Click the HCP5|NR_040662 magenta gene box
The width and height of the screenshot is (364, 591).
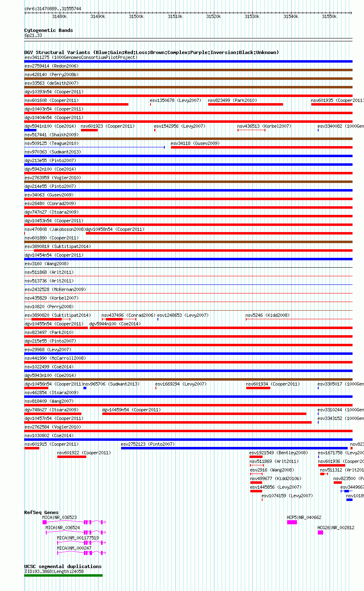[x=292, y=522]
